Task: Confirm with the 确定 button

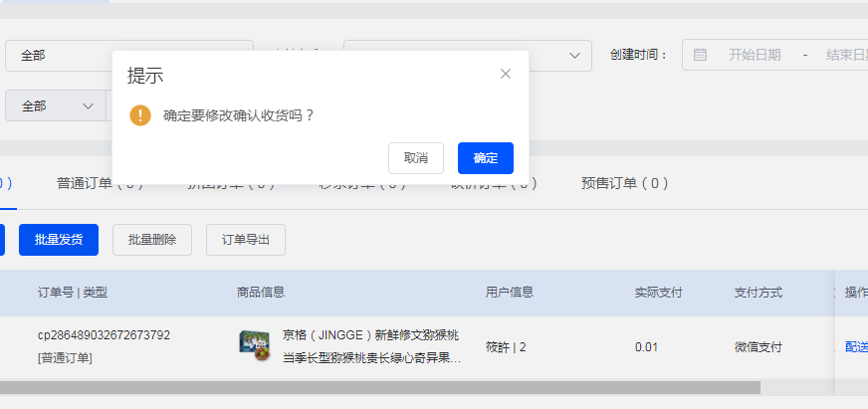Action: tap(486, 158)
